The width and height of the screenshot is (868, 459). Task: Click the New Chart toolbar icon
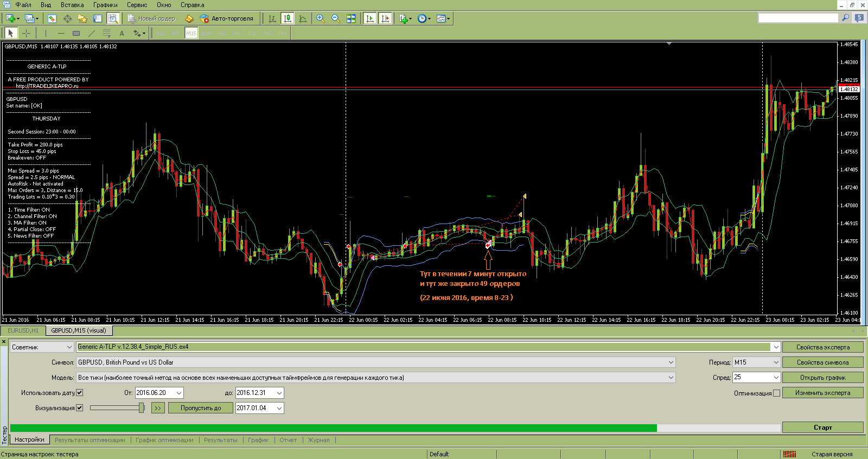coord(10,18)
